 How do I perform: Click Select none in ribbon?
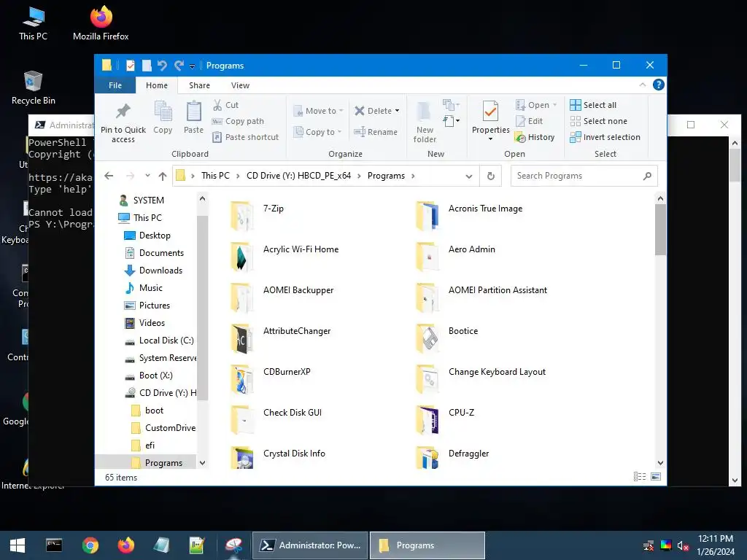pyautogui.click(x=598, y=121)
